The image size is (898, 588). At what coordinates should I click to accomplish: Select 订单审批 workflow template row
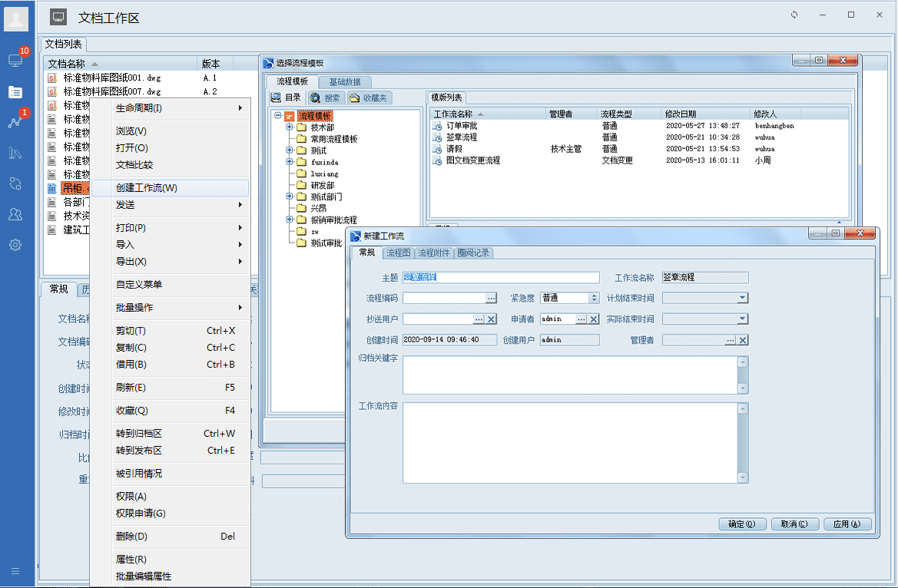pyautogui.click(x=638, y=126)
